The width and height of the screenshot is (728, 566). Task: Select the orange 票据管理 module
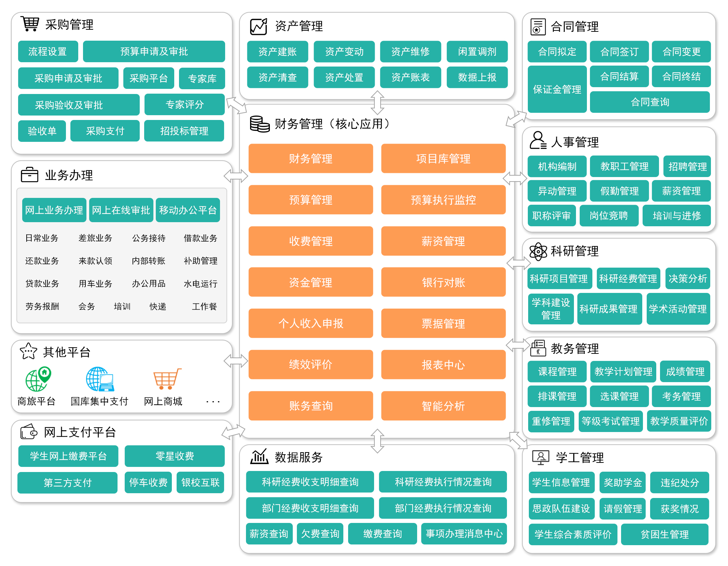(x=443, y=323)
